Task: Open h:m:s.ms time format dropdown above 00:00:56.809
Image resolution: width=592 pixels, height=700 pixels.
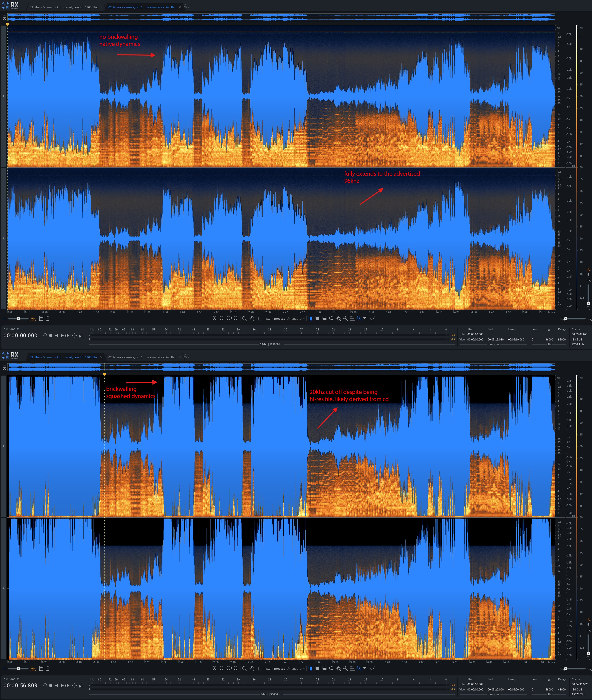Action: (18, 679)
